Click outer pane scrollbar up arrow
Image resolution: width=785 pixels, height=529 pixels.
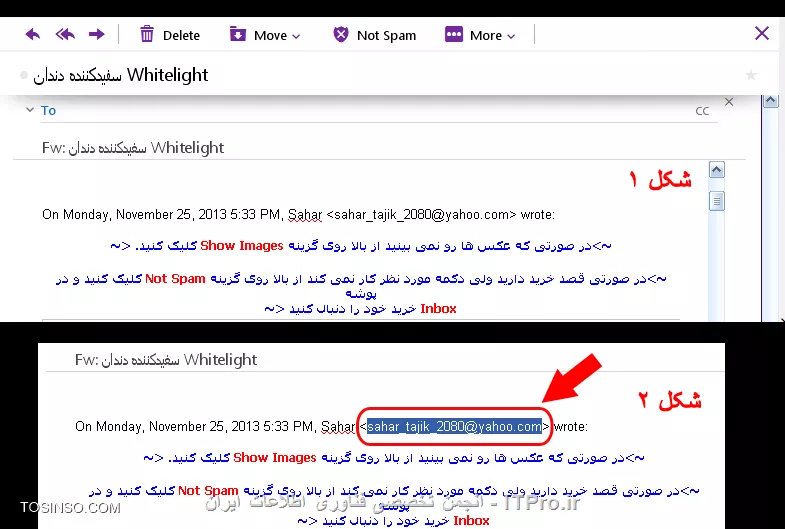click(x=770, y=101)
